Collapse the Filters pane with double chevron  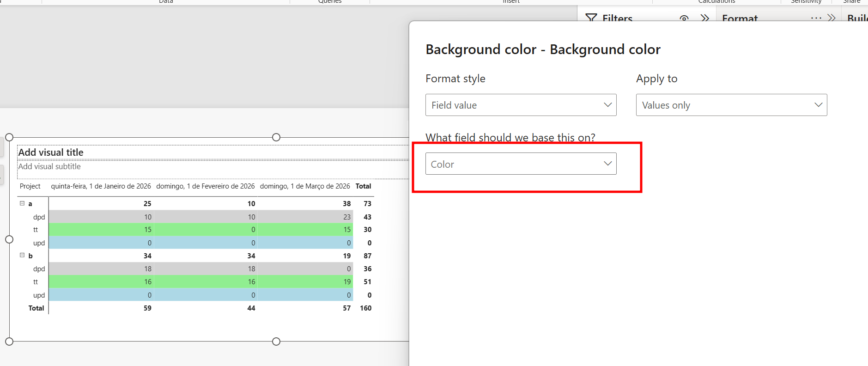coord(704,18)
